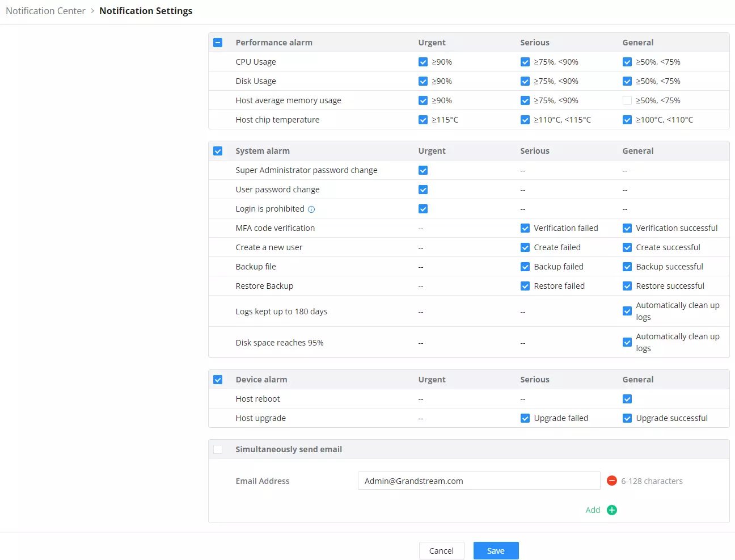The height and width of the screenshot is (560, 735).
Task: Uncheck Restore failed checkbox
Action: click(525, 286)
